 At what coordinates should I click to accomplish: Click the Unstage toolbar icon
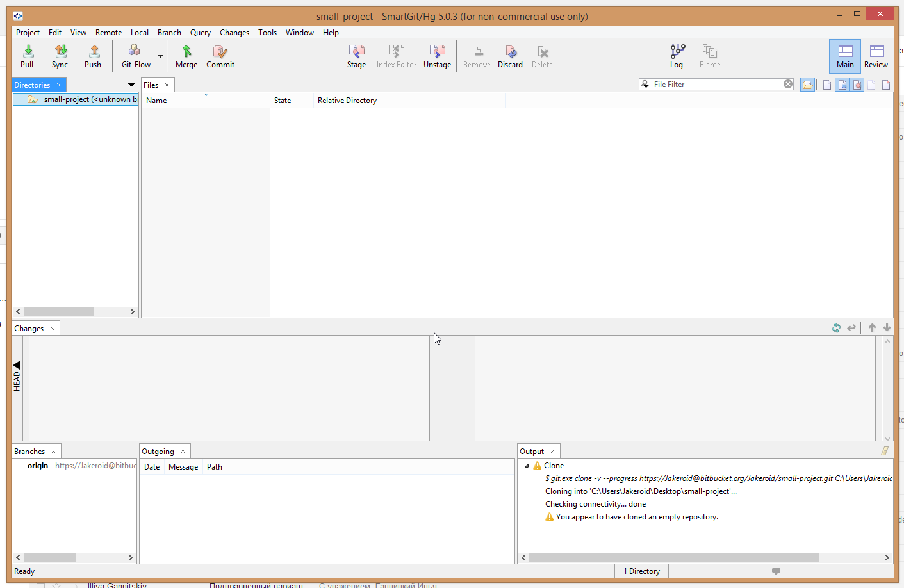[x=438, y=56]
